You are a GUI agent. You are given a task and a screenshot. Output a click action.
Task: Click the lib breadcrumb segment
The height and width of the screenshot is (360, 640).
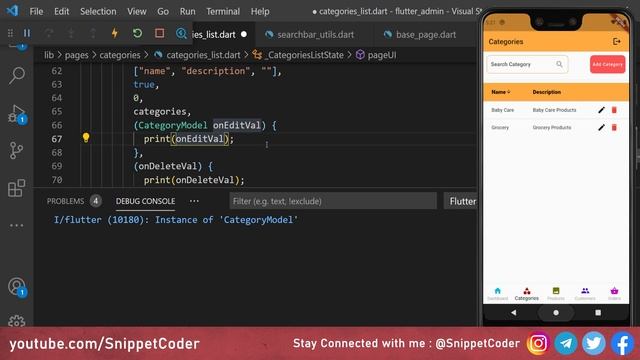(49, 55)
